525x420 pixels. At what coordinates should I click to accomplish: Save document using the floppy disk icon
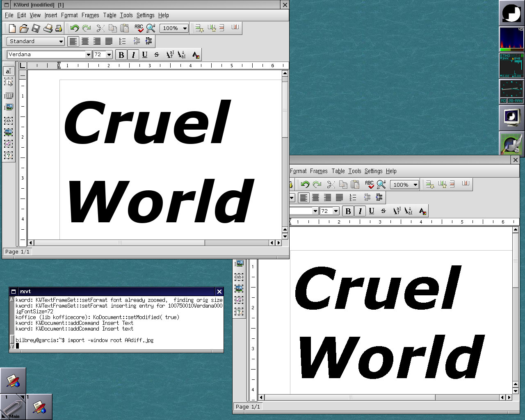(x=36, y=28)
